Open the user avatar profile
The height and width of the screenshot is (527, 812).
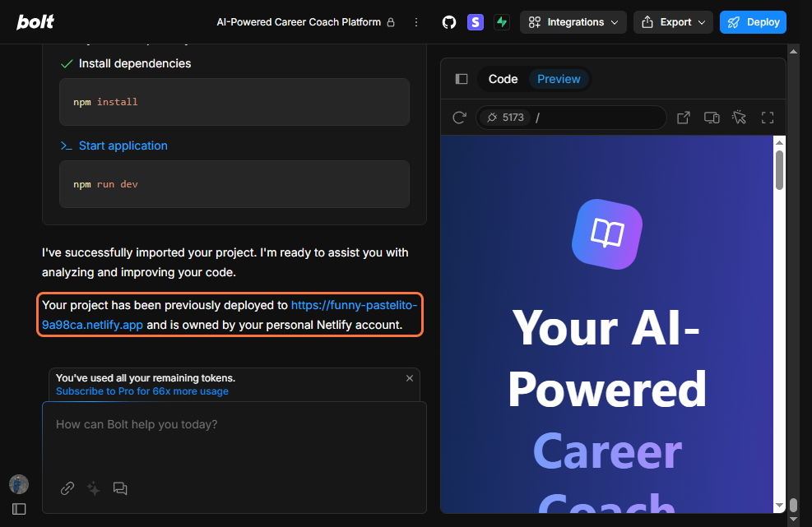19,484
